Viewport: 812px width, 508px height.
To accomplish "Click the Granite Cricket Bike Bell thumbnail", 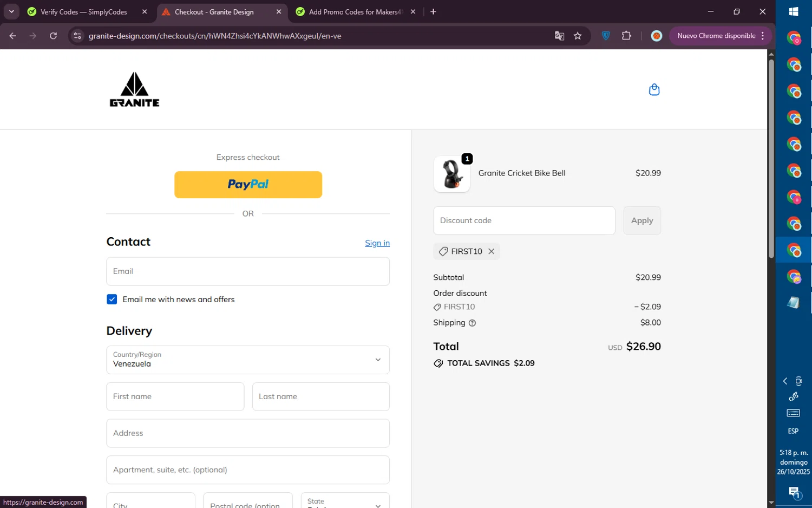I will tap(452, 174).
